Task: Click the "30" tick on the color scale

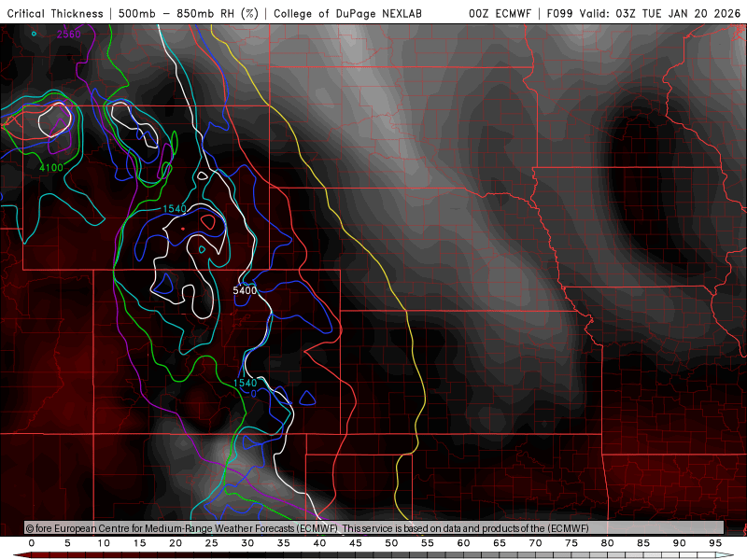Action: click(247, 543)
